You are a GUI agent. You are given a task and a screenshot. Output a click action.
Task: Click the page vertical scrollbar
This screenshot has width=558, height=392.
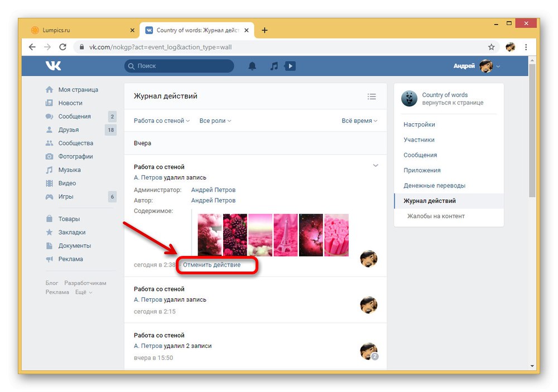tap(532, 130)
